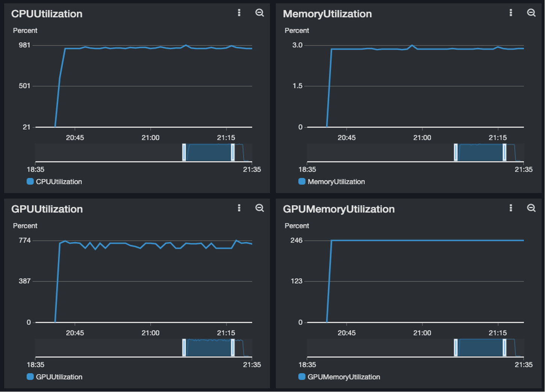545x392 pixels.
Task: Select the GPUUtilization chart title
Action: click(x=47, y=209)
